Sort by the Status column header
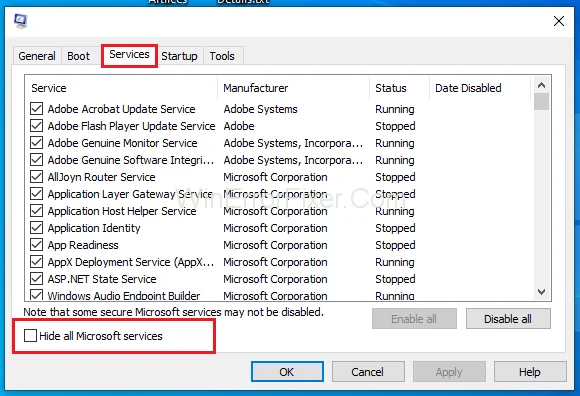Viewport: 580px width, 396px height. tap(399, 88)
